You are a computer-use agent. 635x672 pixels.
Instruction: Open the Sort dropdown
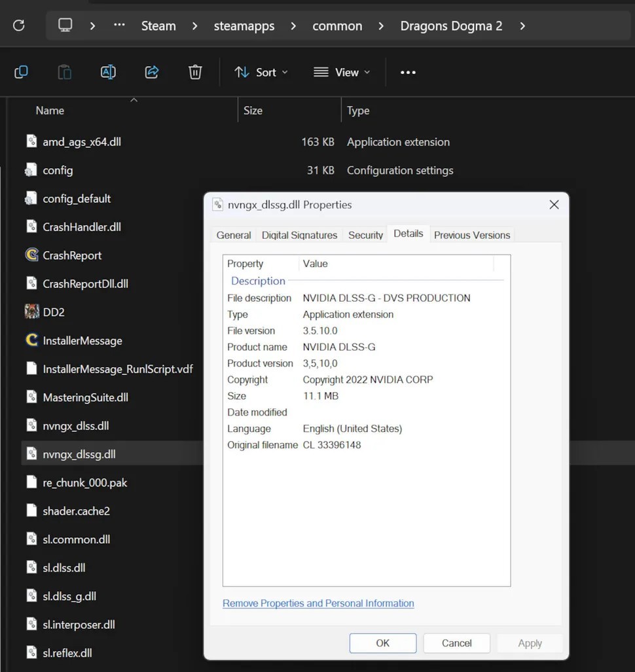261,72
